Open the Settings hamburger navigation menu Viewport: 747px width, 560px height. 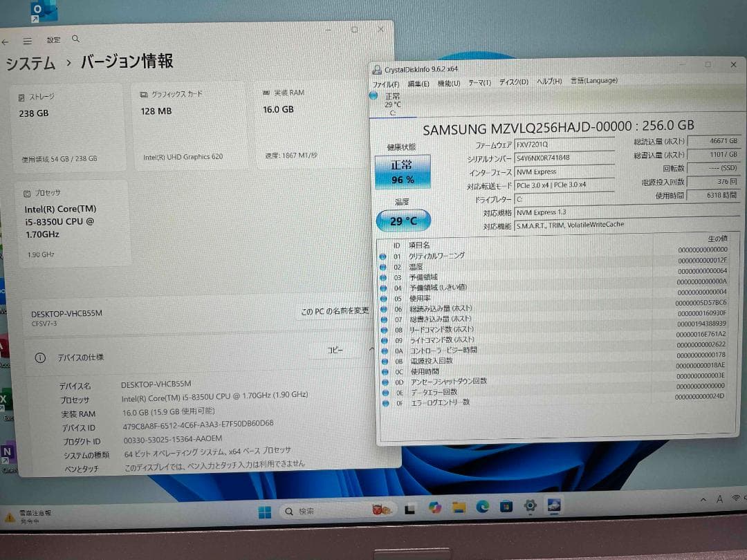point(28,39)
